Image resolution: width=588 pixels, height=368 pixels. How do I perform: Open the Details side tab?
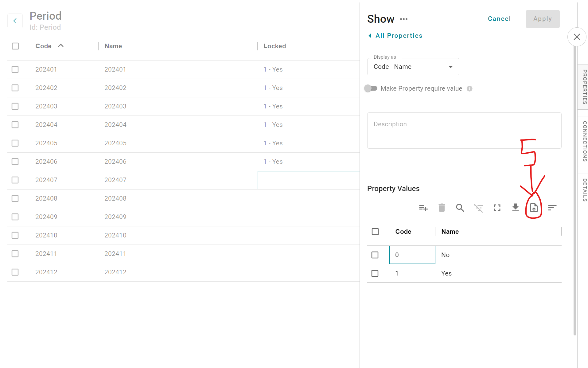(x=584, y=190)
